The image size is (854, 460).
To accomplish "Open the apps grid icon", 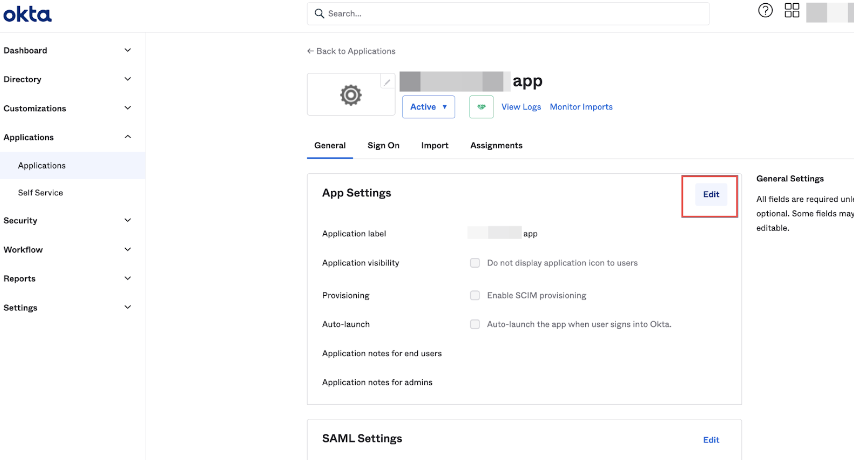I will pos(792,10).
